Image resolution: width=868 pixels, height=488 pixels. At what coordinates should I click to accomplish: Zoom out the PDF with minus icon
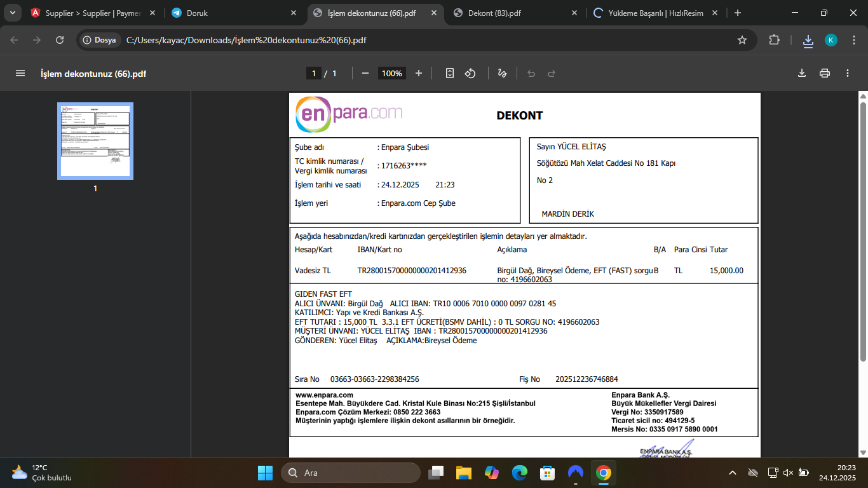click(x=365, y=73)
